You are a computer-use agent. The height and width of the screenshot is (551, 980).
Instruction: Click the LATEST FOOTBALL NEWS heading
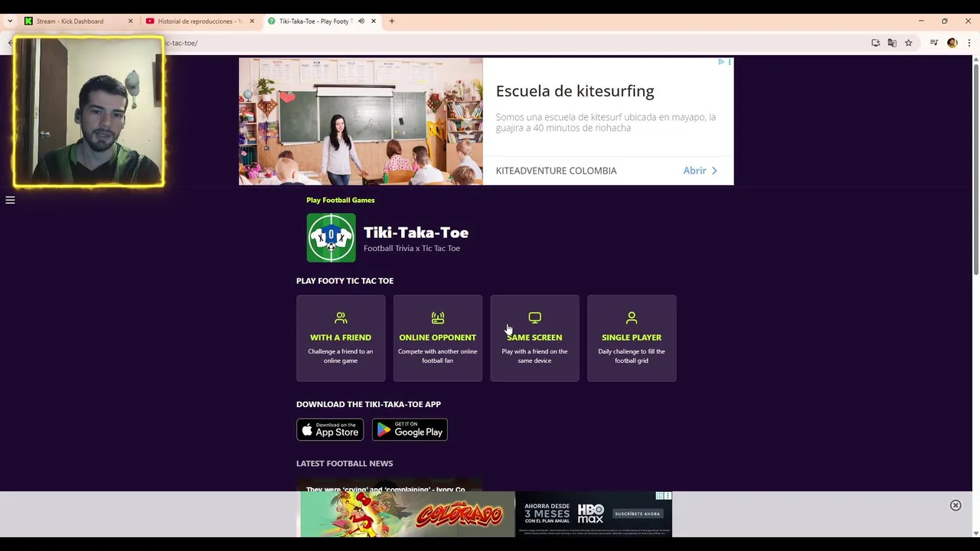tap(345, 463)
